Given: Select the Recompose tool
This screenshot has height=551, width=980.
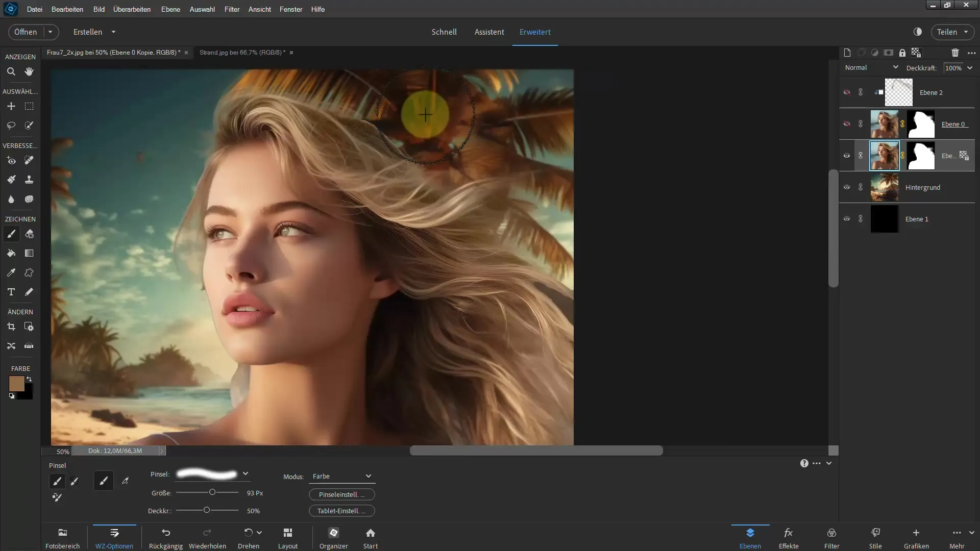Looking at the screenshot, I should pyautogui.click(x=29, y=327).
